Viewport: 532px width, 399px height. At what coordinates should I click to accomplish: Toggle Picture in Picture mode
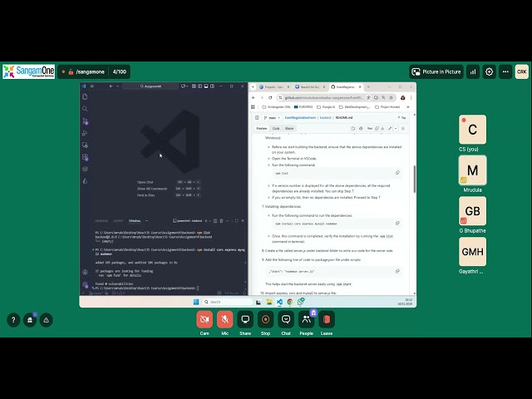(436, 72)
